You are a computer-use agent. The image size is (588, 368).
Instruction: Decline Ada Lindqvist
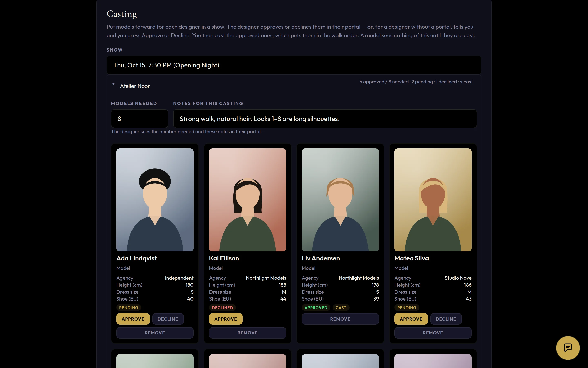(168, 319)
